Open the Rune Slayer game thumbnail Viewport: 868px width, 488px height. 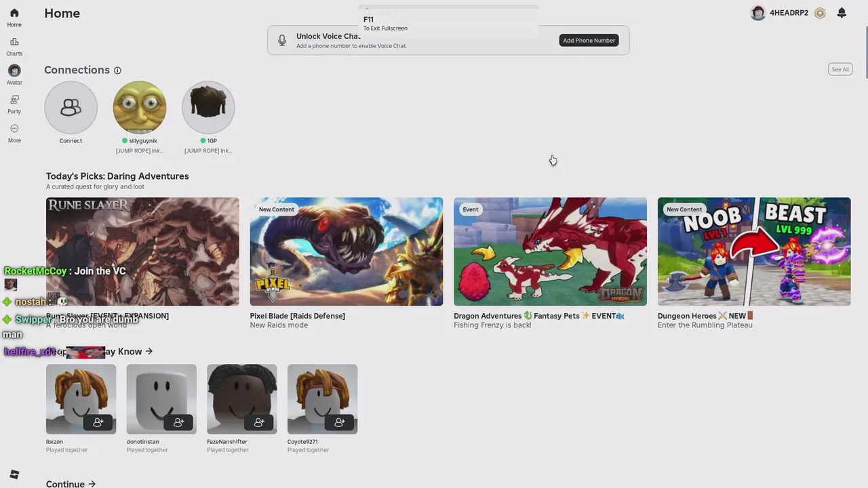click(142, 251)
